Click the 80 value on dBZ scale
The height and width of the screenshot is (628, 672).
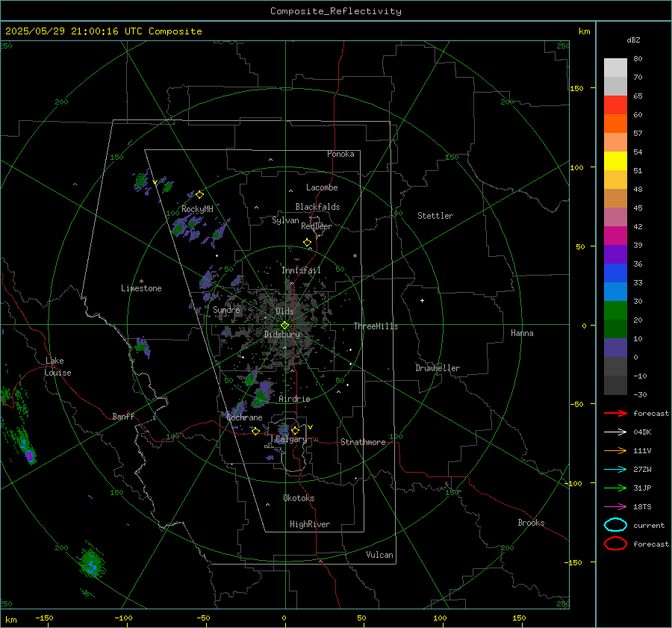click(638, 59)
